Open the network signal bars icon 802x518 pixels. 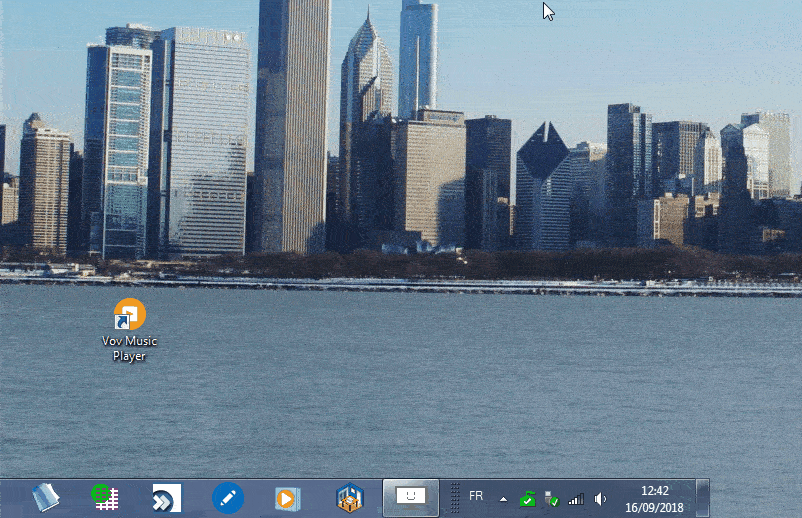click(576, 499)
